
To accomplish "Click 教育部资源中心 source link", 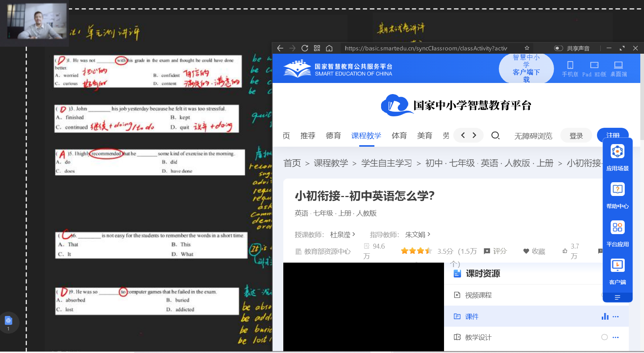I will [x=323, y=252].
